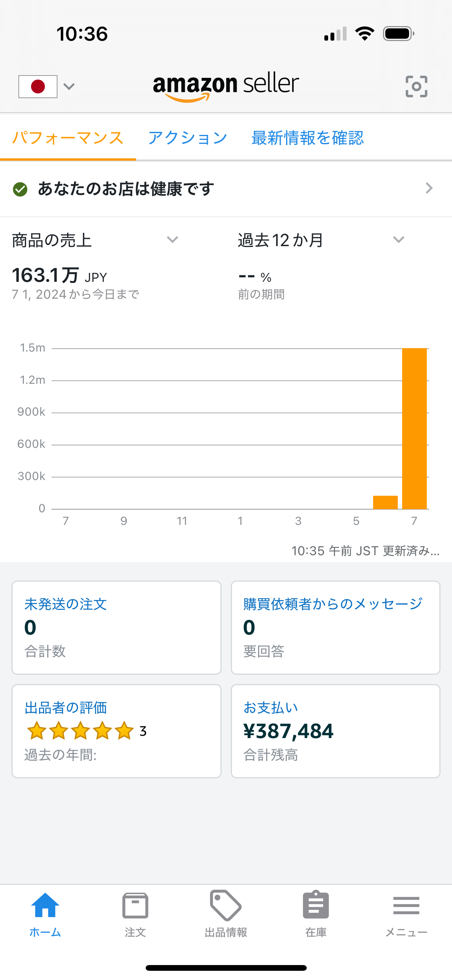Viewport: 452px width, 980px height.
Task: Open 購買依頼者からのメッセージ card
Action: (x=335, y=628)
